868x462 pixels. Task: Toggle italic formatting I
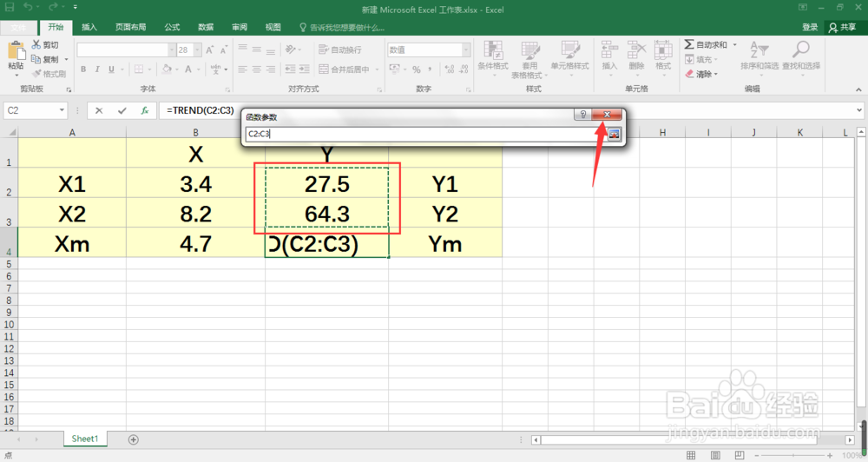click(97, 69)
